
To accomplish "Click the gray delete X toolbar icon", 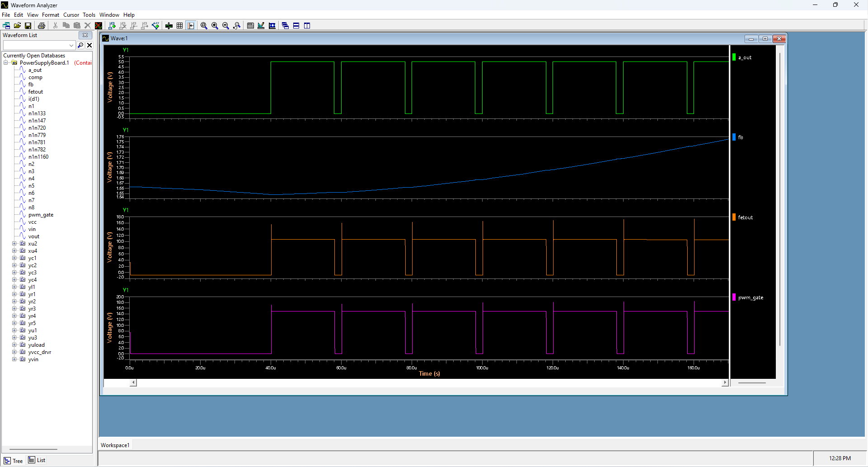I will [x=88, y=26].
